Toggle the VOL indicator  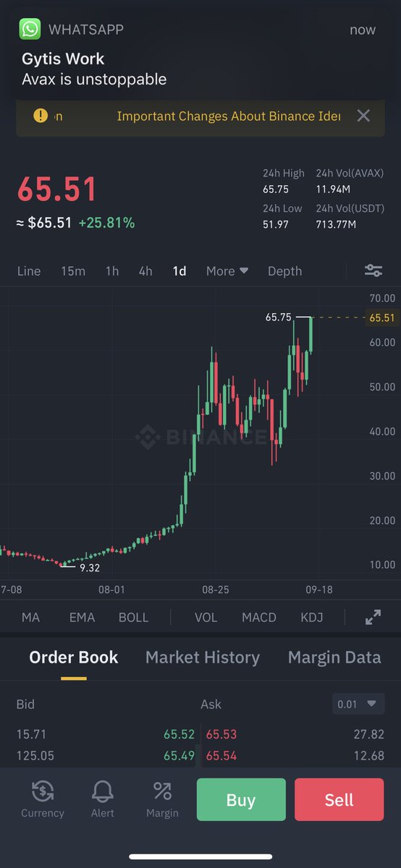click(x=206, y=617)
